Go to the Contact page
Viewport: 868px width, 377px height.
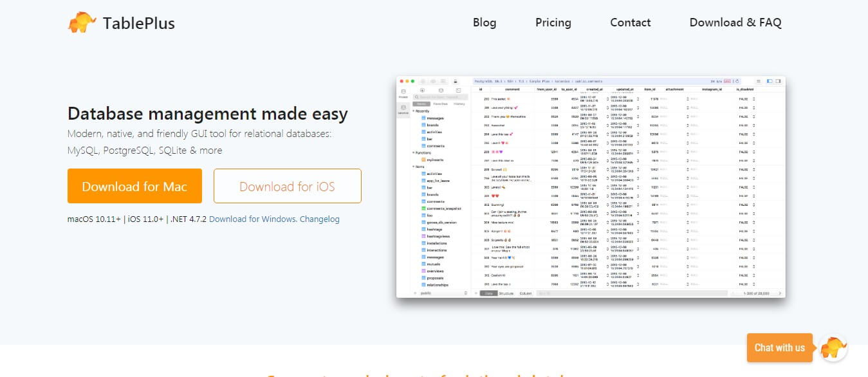coord(631,23)
